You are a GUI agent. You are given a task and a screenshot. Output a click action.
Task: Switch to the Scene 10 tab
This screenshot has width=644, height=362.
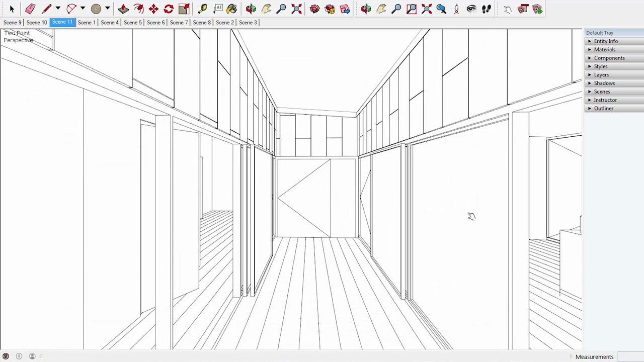(37, 22)
